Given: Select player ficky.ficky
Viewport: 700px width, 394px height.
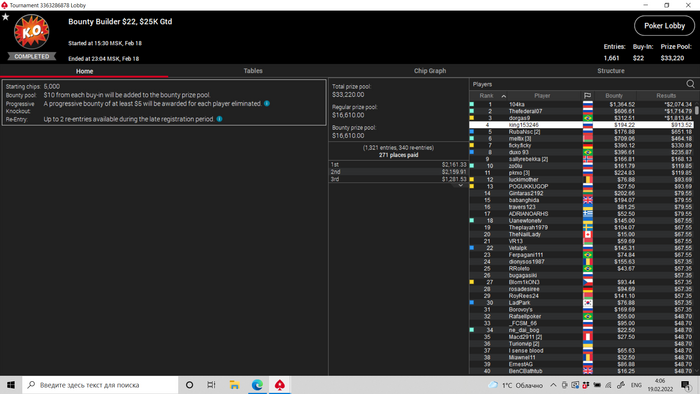Looking at the screenshot, I should click(x=520, y=145).
